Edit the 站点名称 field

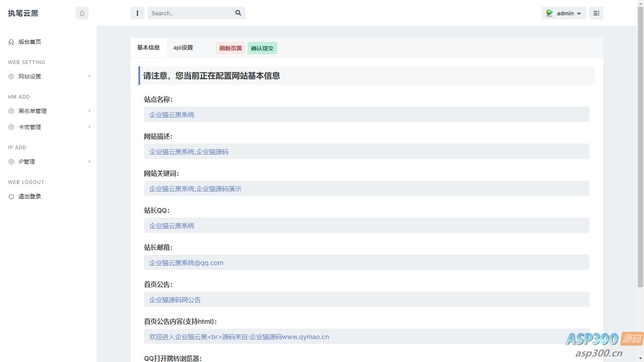point(367,114)
